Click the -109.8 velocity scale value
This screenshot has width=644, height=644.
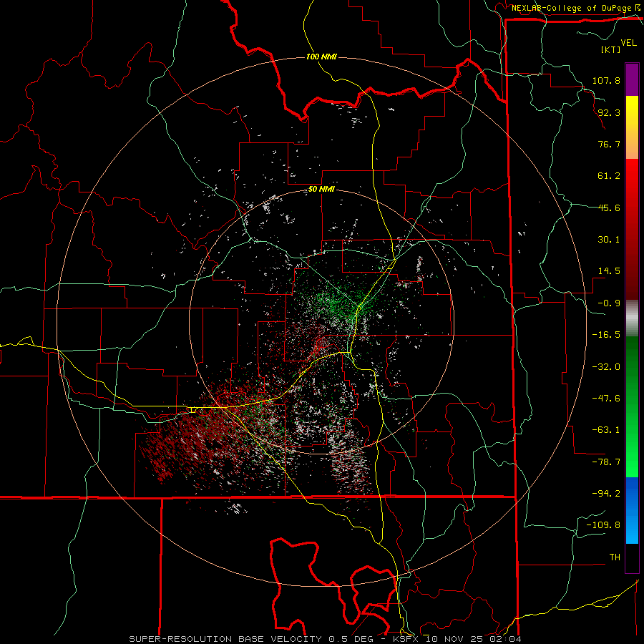click(603, 525)
